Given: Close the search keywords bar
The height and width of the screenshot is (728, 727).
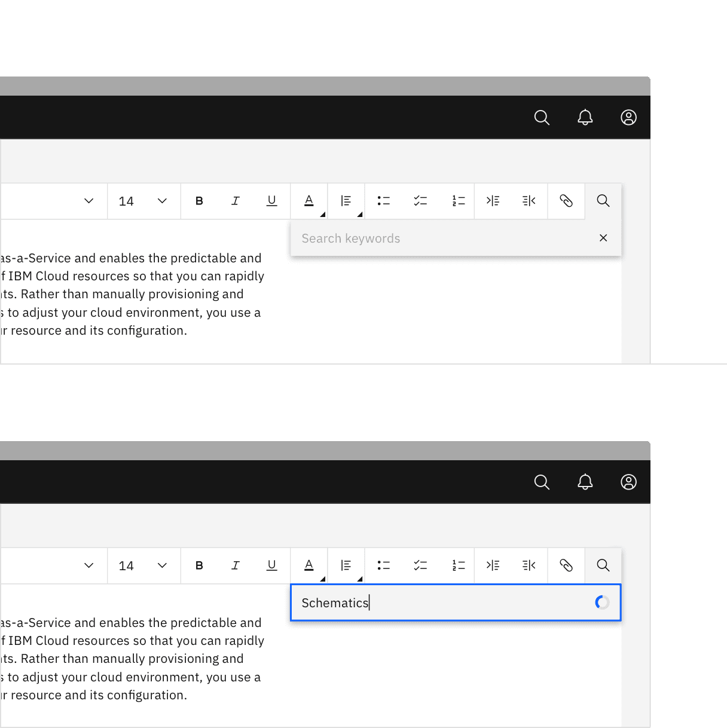Looking at the screenshot, I should 603,238.
